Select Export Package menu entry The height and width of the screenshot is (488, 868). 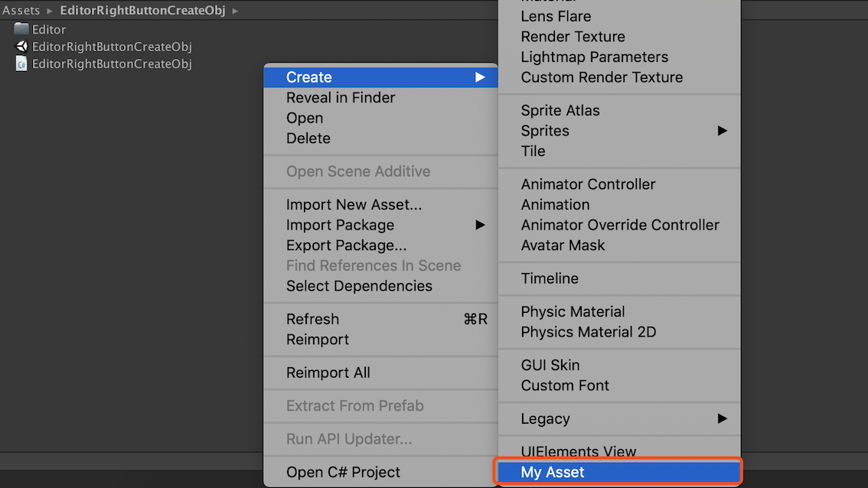(x=346, y=246)
